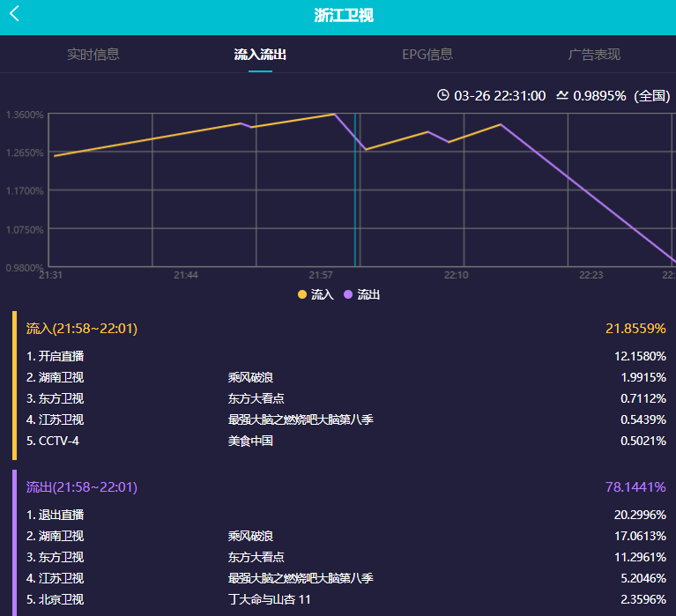
Task: Go back using the top-left arrow
Action: click(x=14, y=13)
